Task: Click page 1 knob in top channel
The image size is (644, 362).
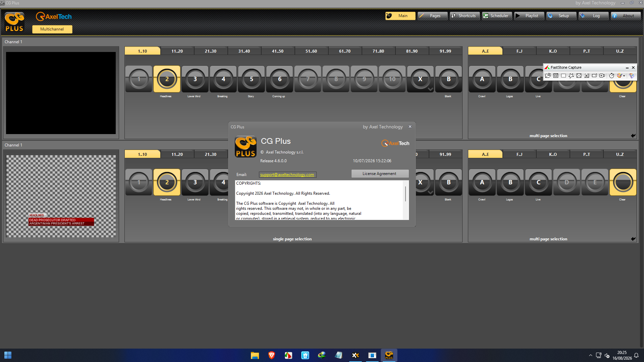Action: 139,79
